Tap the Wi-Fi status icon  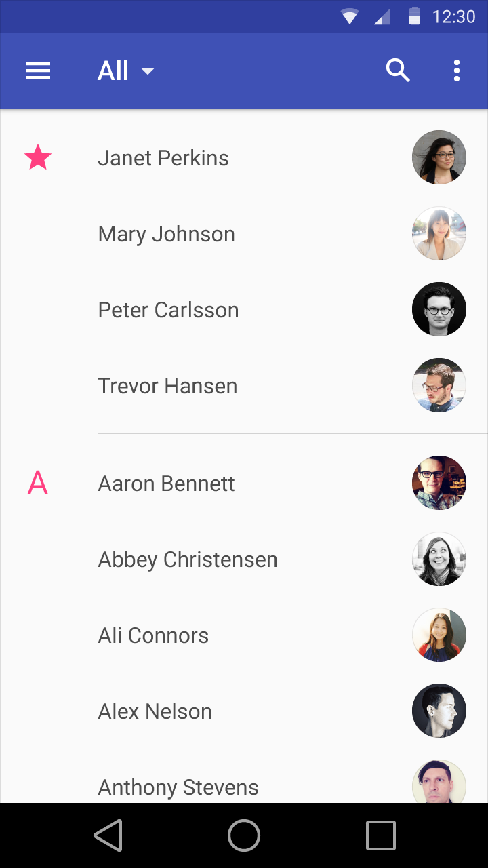coord(350,17)
